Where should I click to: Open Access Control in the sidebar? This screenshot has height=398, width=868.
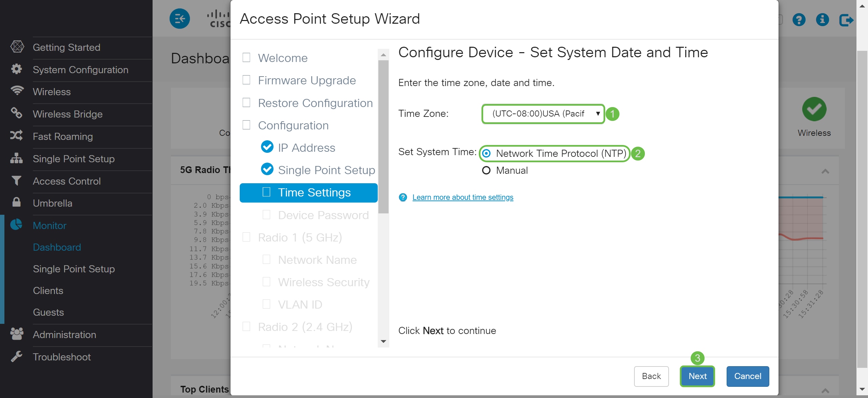[67, 181]
